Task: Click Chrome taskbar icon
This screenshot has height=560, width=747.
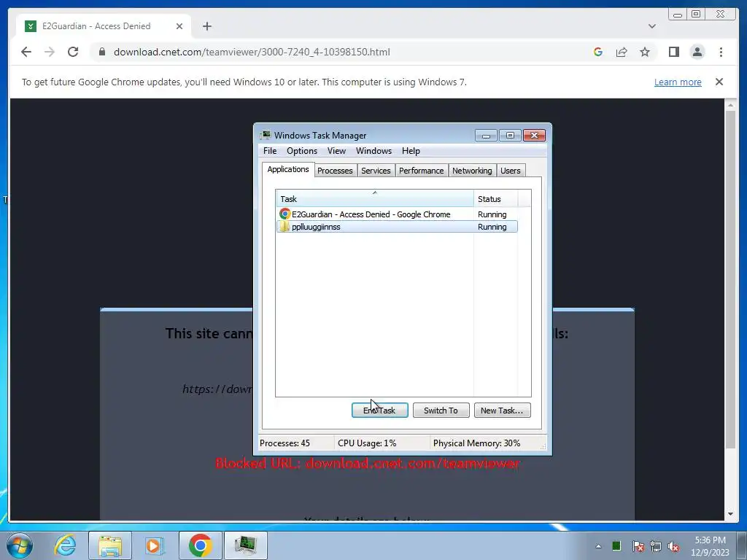Action: point(200,545)
